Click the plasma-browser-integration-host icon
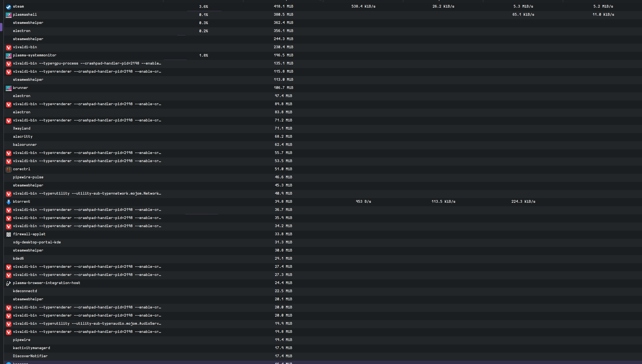This screenshot has height=364, width=642. pyautogui.click(x=9, y=283)
